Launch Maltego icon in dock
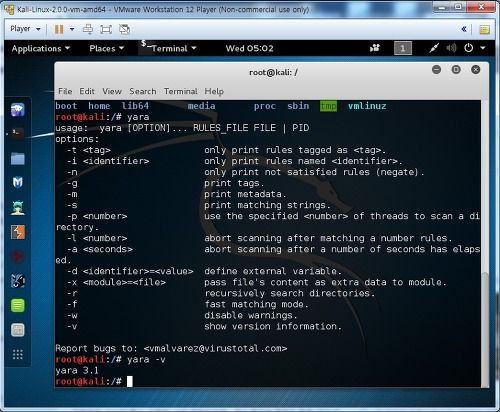This screenshot has height=412, width=500. [18, 281]
